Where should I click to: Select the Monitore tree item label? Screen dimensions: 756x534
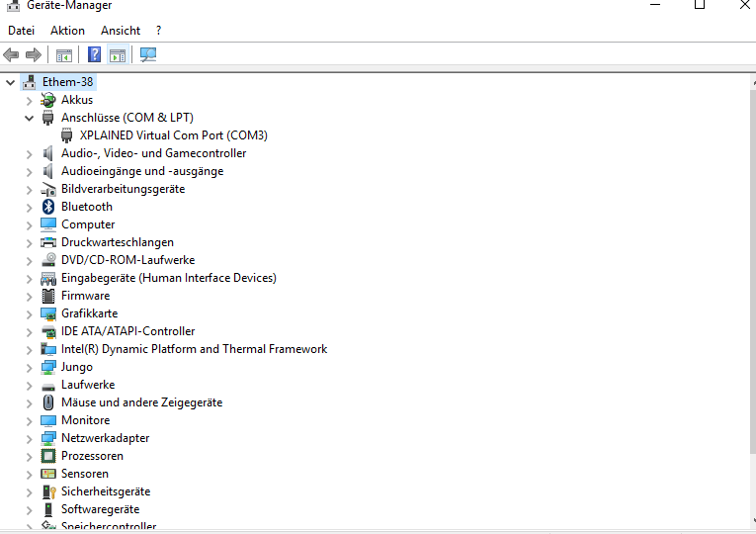[x=85, y=420]
